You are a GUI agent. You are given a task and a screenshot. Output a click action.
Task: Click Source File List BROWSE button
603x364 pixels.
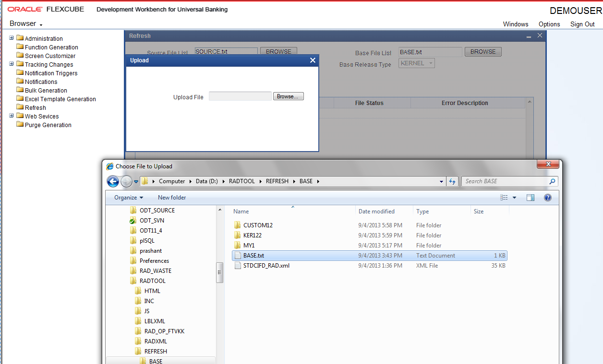click(x=278, y=51)
